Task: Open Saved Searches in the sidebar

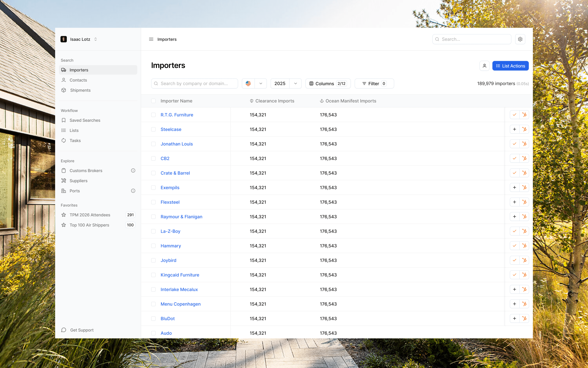Action: 98,120
